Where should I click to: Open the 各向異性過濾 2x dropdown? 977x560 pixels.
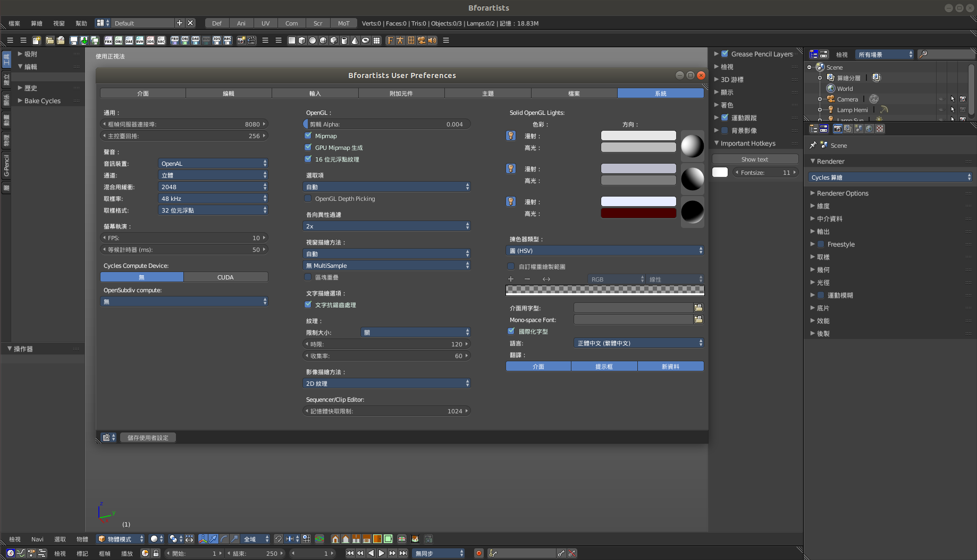(x=387, y=226)
